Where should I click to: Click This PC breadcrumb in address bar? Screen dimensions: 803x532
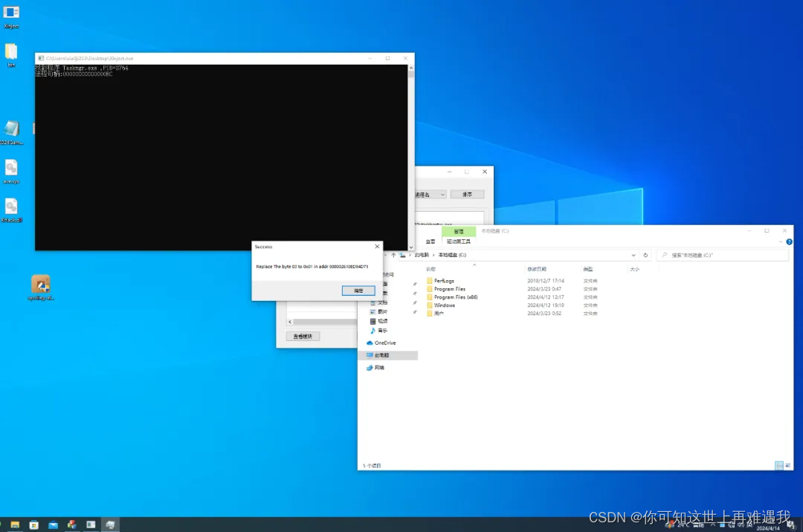point(422,255)
